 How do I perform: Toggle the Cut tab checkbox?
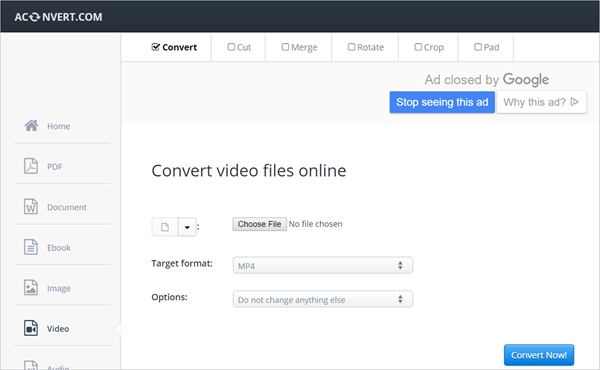point(231,47)
